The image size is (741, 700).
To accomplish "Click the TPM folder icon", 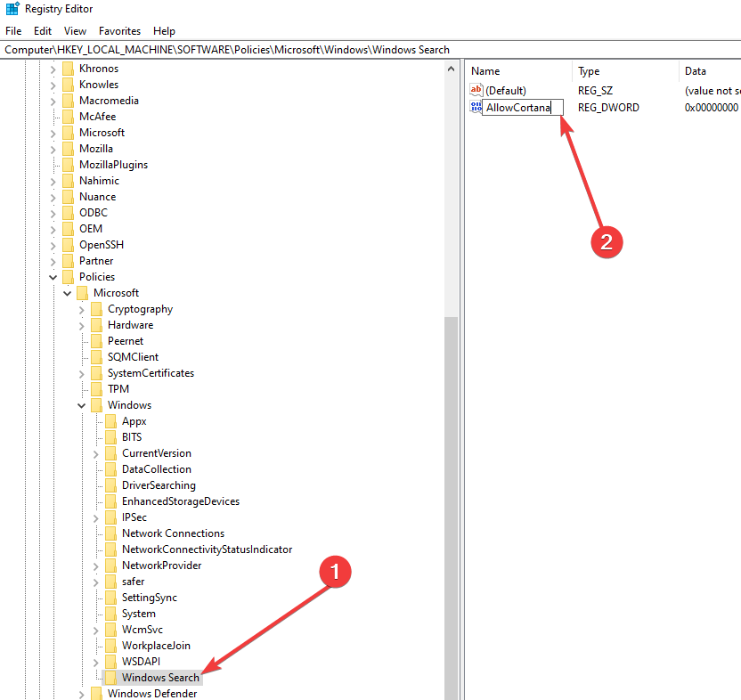I will pyautogui.click(x=97, y=389).
